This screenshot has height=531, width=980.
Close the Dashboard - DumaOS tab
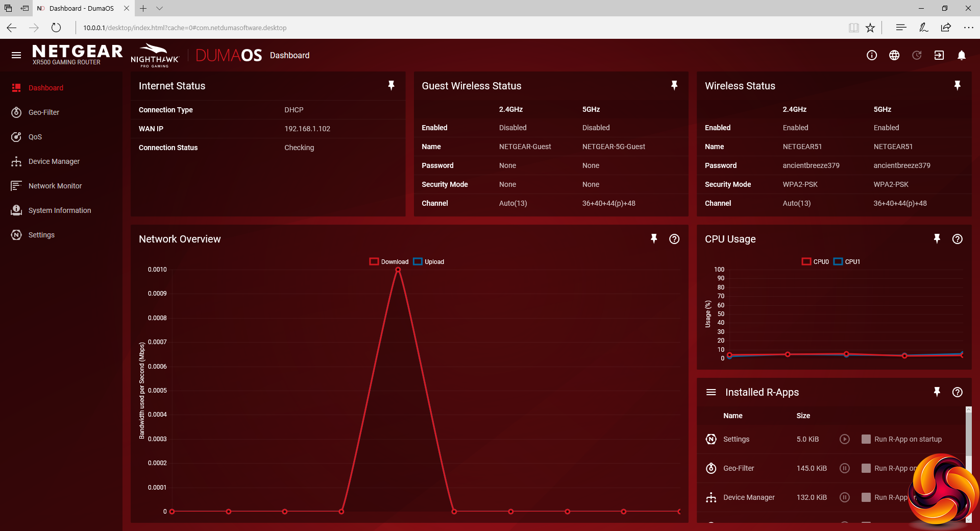click(x=127, y=8)
